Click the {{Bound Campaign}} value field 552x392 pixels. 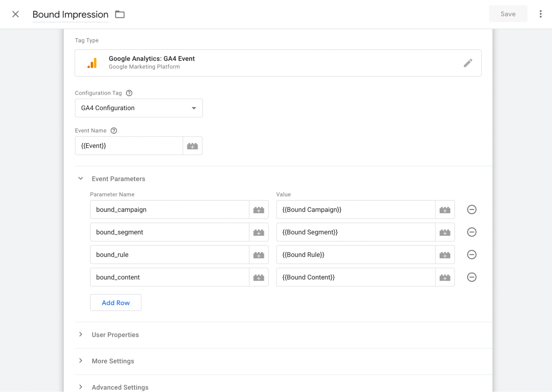356,210
